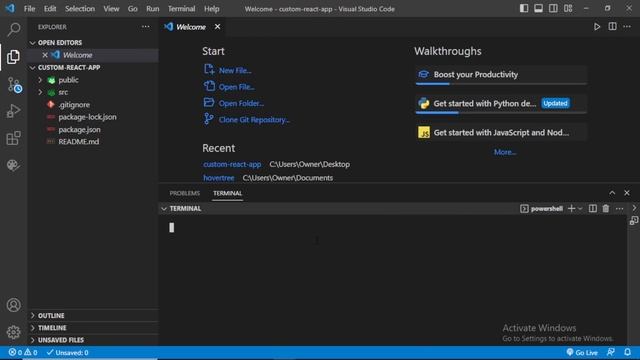This screenshot has width=640, height=360.
Task: Open the Run and Debug view
Action: tap(13, 111)
